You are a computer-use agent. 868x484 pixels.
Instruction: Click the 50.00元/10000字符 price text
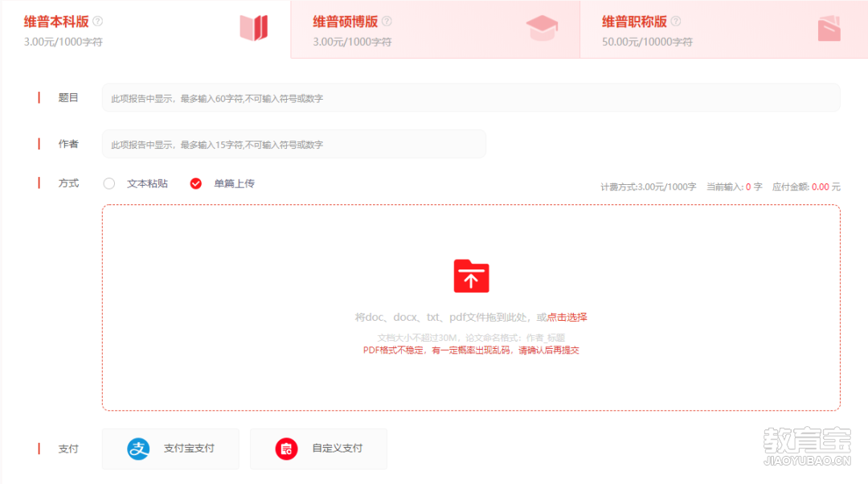point(647,42)
